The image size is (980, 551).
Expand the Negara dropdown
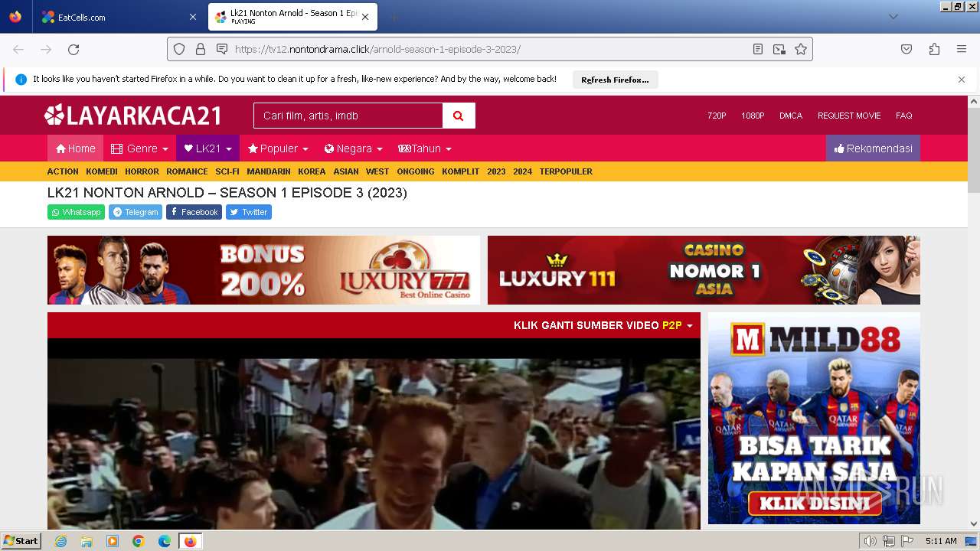coord(353,148)
